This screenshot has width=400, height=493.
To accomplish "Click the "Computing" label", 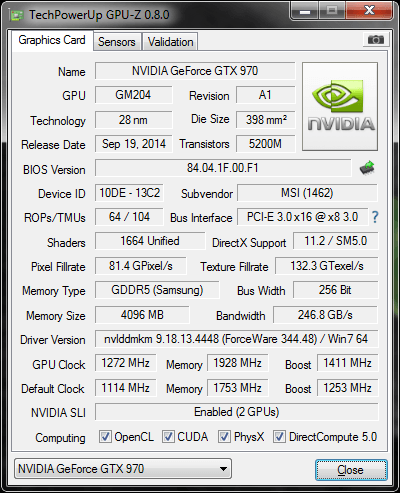I will pyautogui.click(x=60, y=438).
